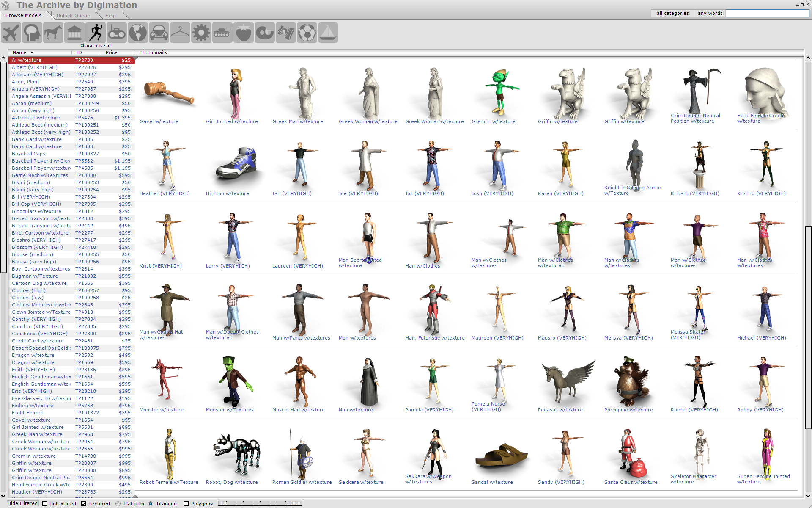Select the Baseball Caps list row
812x508 pixels.
(x=71, y=154)
